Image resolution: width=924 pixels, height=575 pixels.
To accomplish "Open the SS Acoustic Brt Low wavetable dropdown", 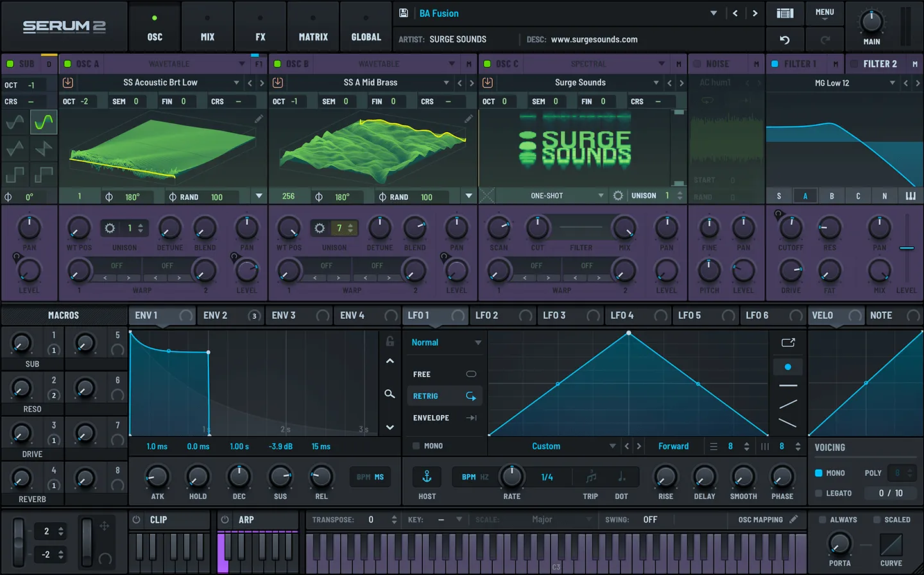I will (237, 83).
